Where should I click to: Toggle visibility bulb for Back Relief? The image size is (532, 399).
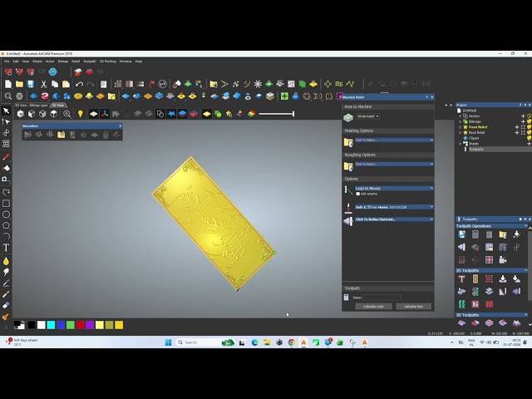(x=529, y=132)
